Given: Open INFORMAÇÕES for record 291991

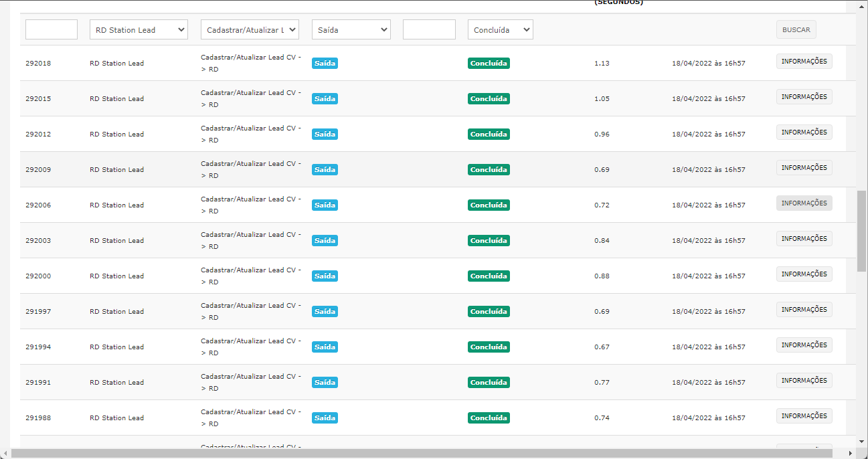Looking at the screenshot, I should click(x=804, y=381).
